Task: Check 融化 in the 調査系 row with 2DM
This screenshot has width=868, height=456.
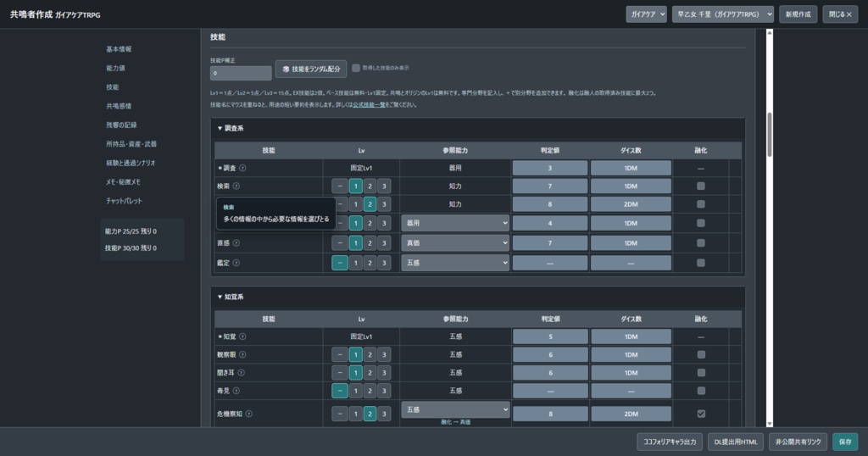Action: (x=701, y=204)
